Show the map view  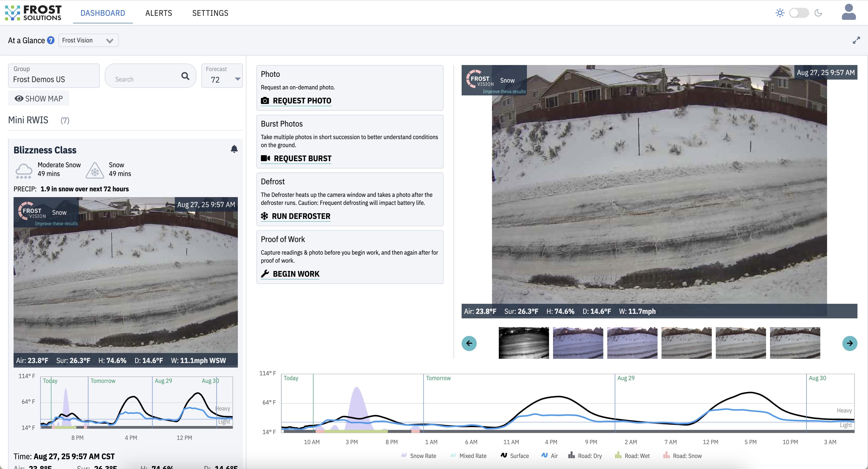pyautogui.click(x=39, y=99)
